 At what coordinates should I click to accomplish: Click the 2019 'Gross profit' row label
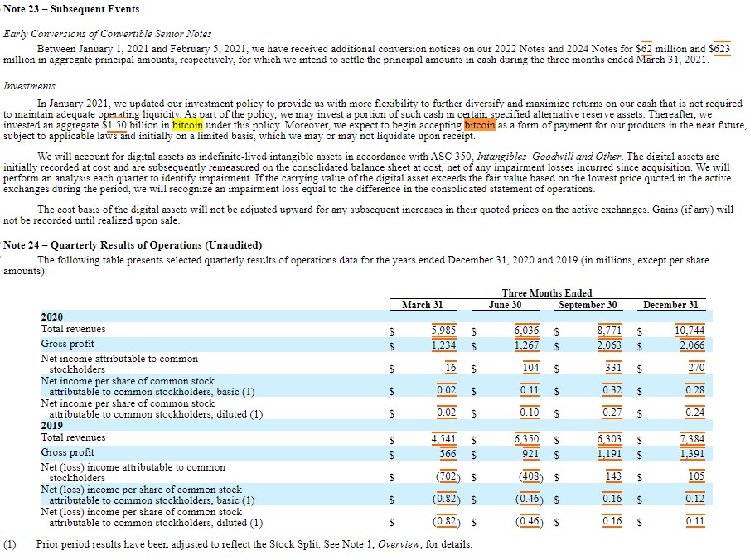pos(67,452)
